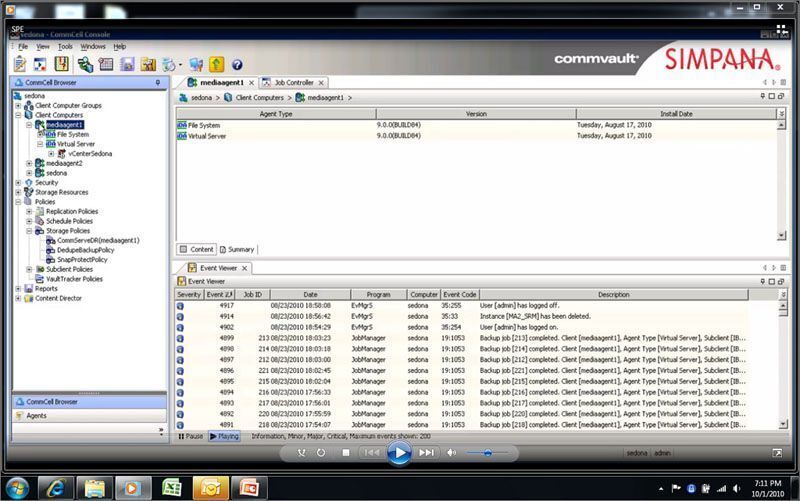Expand the vCenterSedona node

click(x=51, y=154)
